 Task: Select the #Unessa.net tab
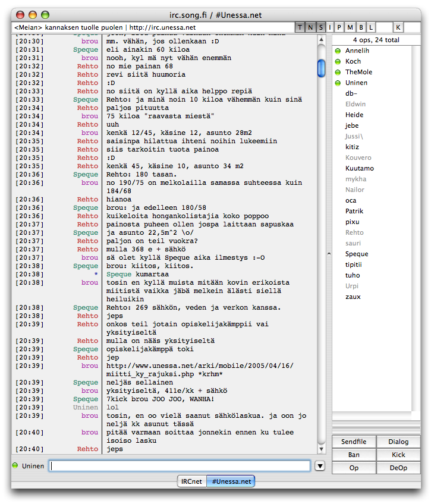point(231,481)
